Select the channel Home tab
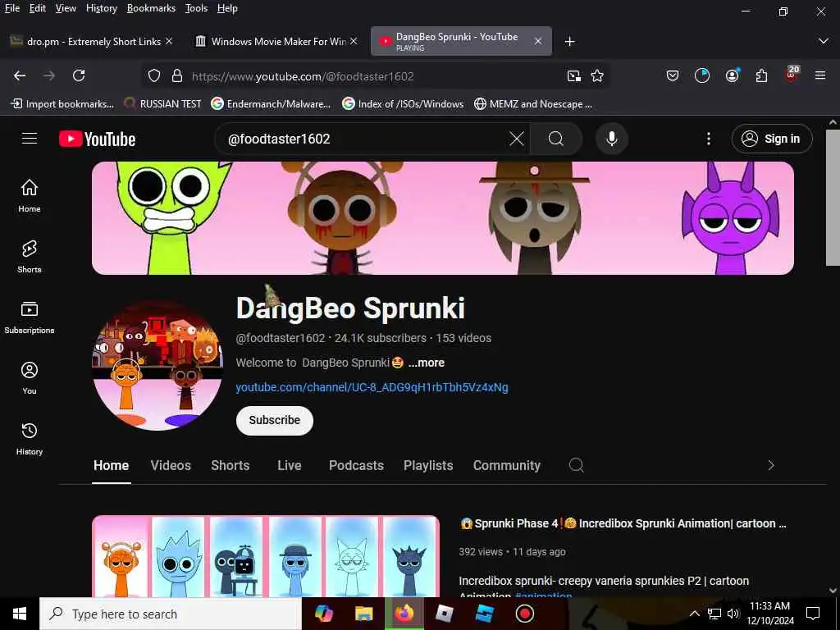This screenshot has height=630, width=840. pos(111,466)
